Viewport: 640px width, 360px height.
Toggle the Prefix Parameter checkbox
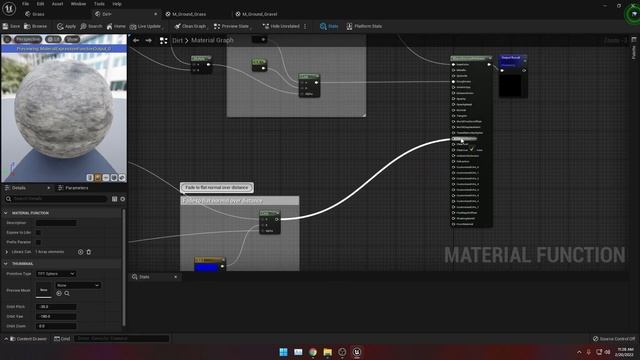[38, 242]
